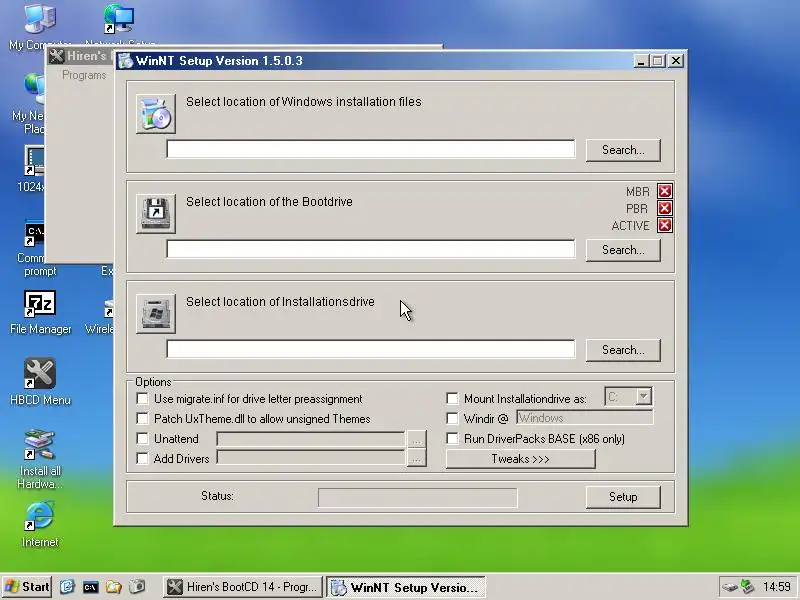Click the folder quick launch icon
Viewport: 800px width, 600px height.
[113, 587]
